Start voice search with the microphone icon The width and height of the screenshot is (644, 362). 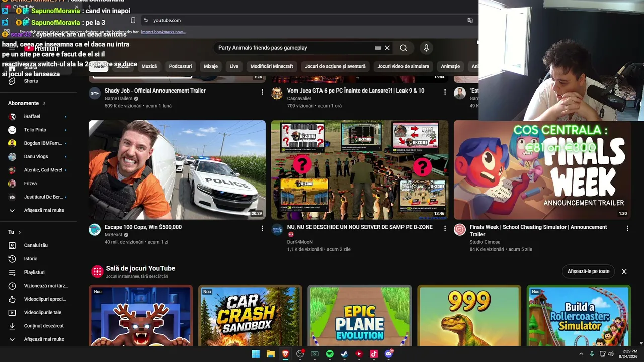click(426, 48)
